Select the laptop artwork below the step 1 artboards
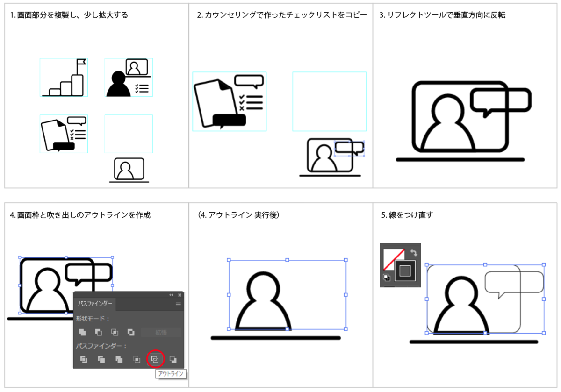 tap(129, 170)
